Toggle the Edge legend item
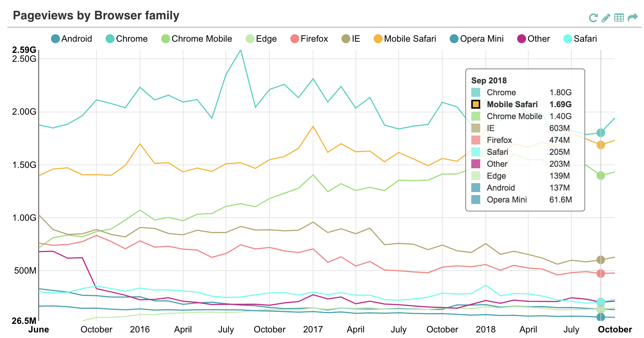This screenshot has width=644, height=338. [x=261, y=39]
